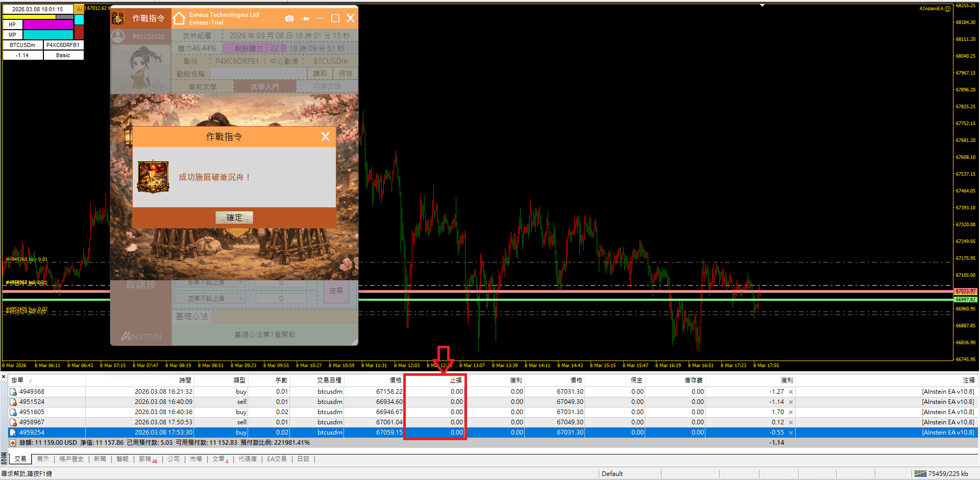This screenshot has width=980, height=480.
Task: Click the magenta HP bar
Action: click(x=48, y=25)
